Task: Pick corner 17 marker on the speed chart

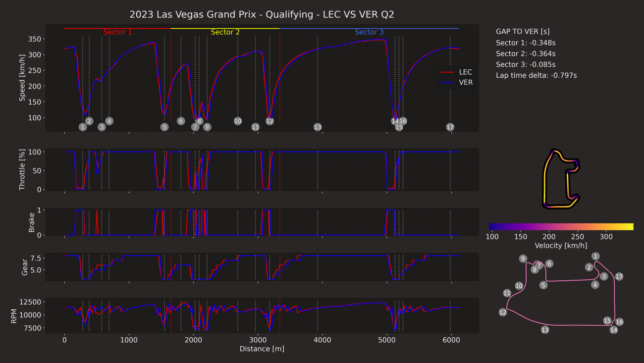Action: 450,127
